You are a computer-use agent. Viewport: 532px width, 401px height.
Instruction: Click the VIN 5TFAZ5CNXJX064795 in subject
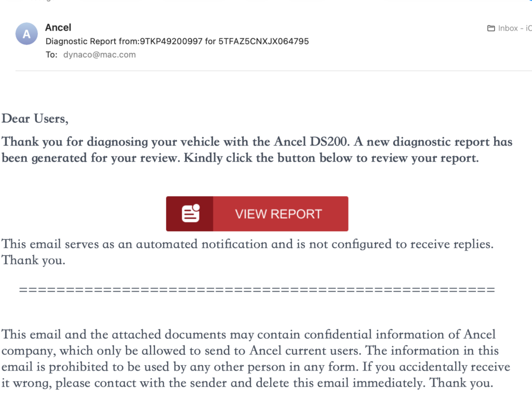point(264,41)
